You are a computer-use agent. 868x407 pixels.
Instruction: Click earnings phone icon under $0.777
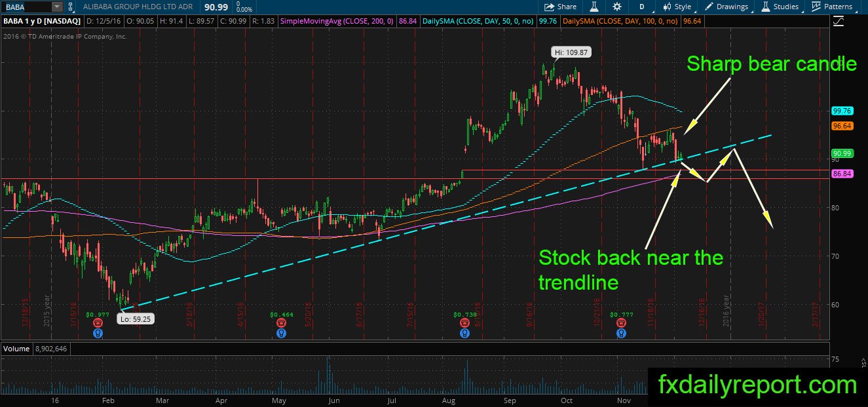tap(621, 323)
